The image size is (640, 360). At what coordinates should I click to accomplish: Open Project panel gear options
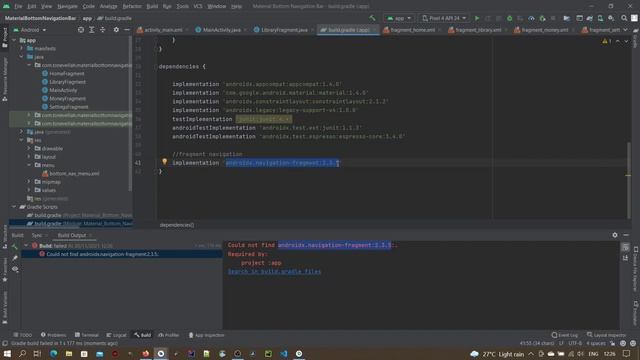pyautogui.click(x=116, y=30)
